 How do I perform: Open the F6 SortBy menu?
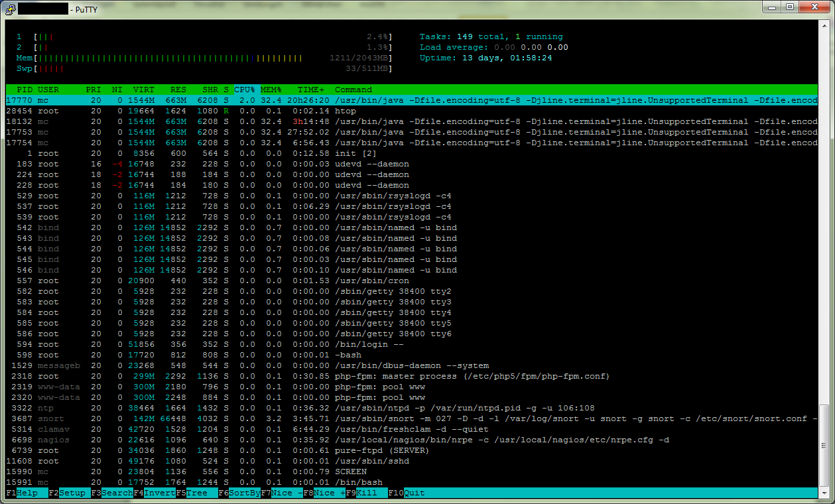point(239,493)
